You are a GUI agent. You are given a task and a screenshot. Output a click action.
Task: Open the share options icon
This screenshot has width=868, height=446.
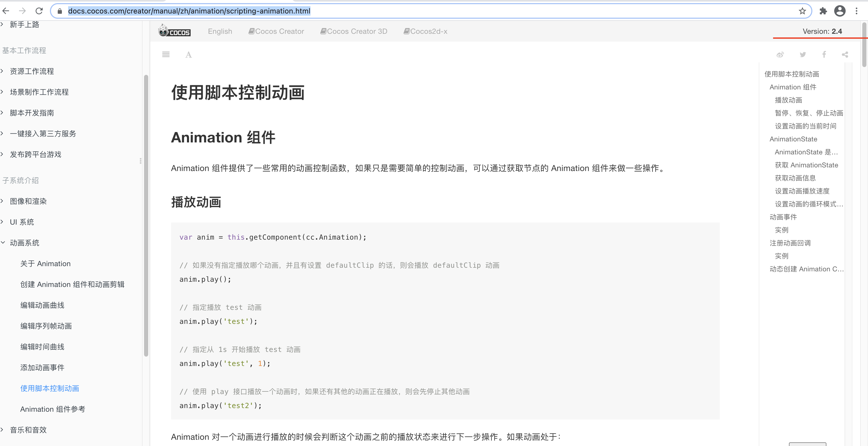[x=845, y=55]
